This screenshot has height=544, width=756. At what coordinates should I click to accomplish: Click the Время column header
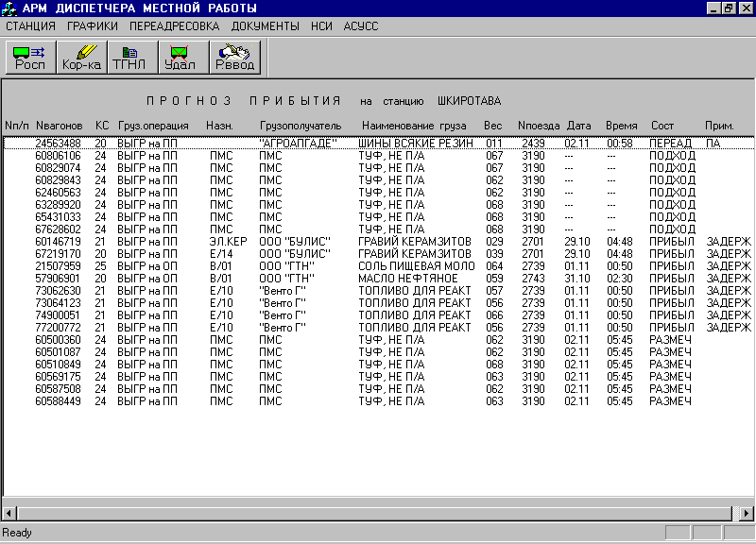click(622, 126)
